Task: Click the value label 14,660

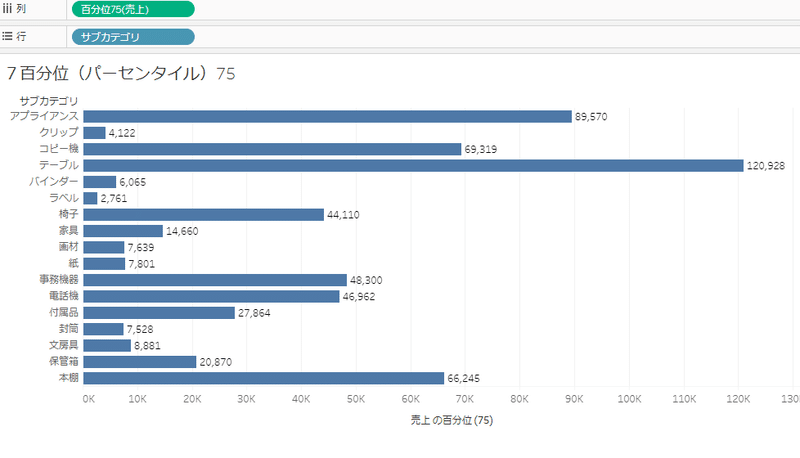Action: coord(182,231)
